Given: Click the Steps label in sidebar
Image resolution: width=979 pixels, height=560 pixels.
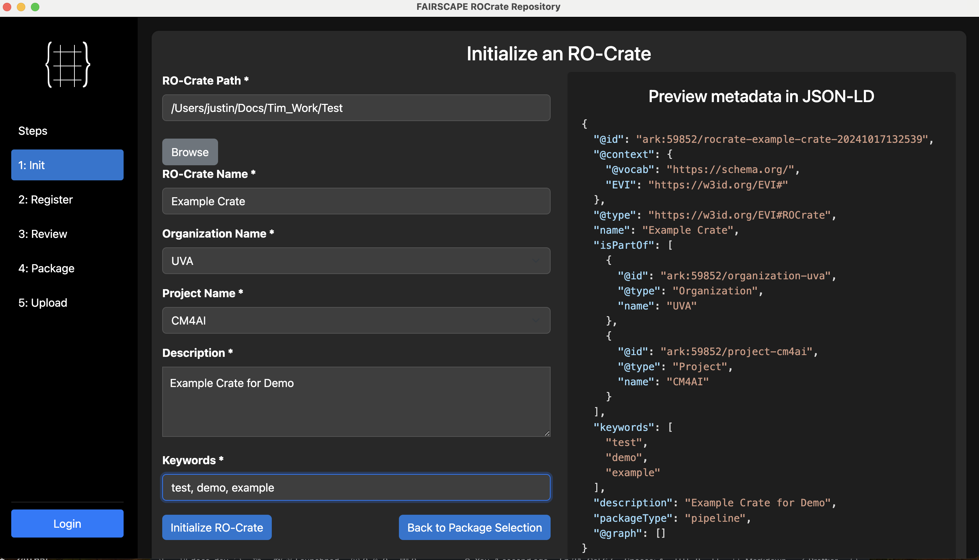Looking at the screenshot, I should pos(33,131).
